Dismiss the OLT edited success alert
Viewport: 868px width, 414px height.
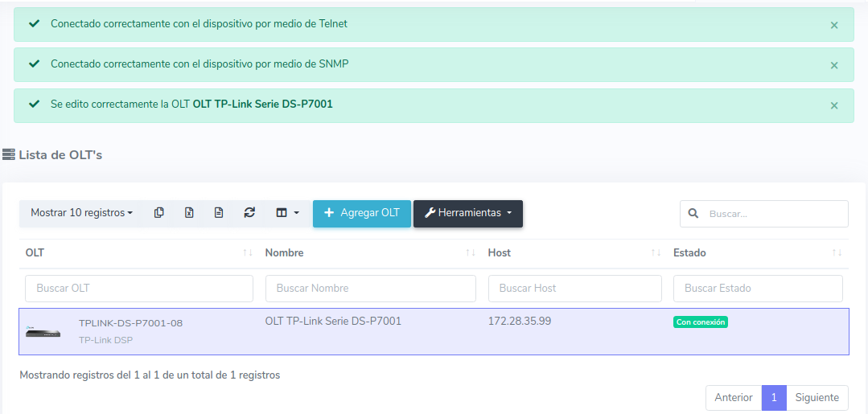click(834, 105)
